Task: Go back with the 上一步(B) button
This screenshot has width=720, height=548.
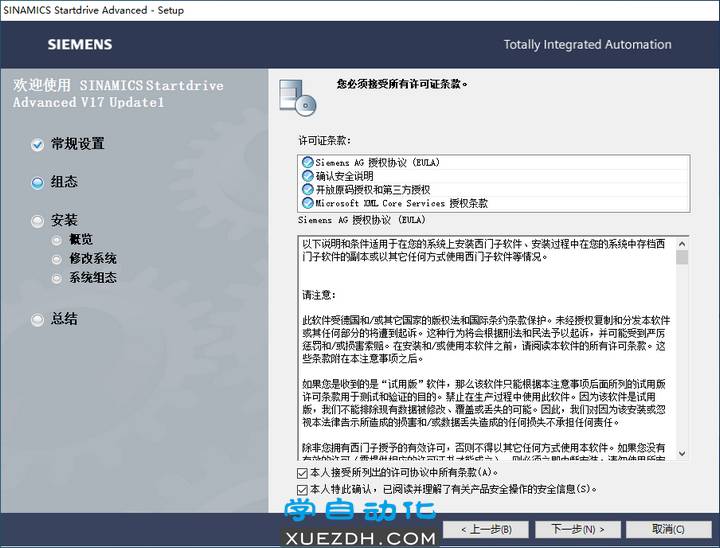Action: pyautogui.click(x=486, y=530)
